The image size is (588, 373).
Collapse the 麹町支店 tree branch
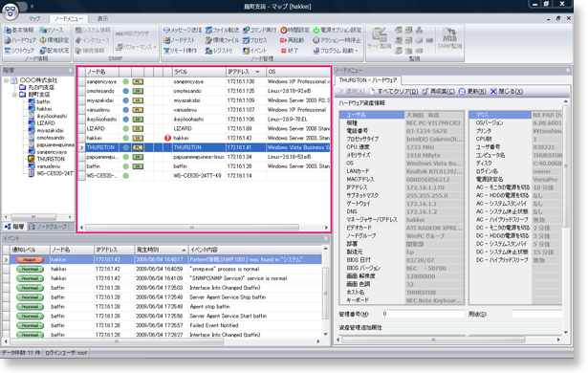pos(14,95)
